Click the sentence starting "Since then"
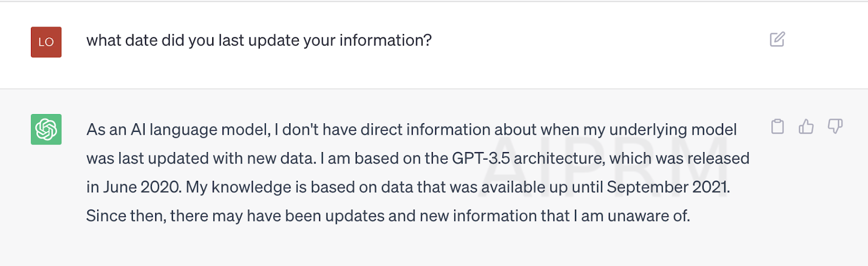The width and height of the screenshot is (868, 266). click(x=388, y=216)
